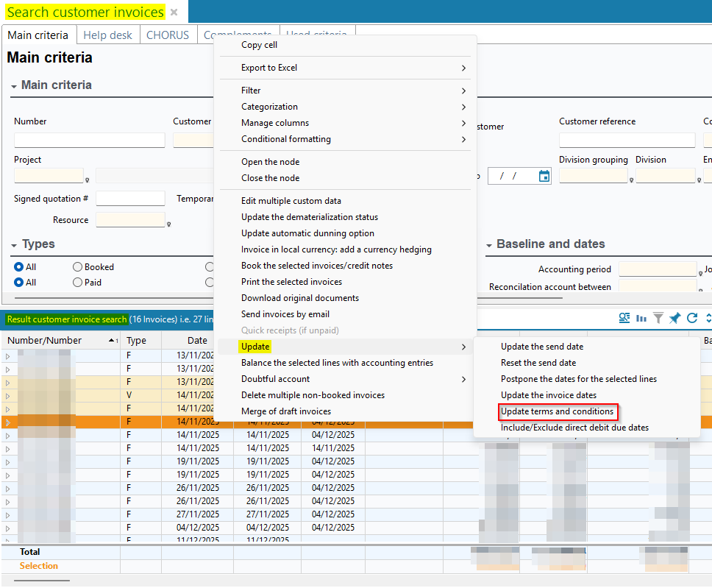Click the funnel filter icon in results toolbar
The image size is (712, 588).
[658, 318]
